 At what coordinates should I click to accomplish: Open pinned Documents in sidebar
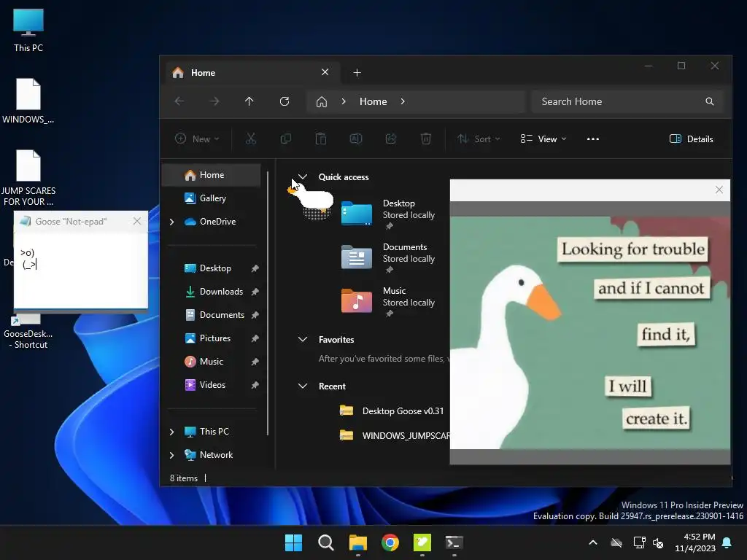(212, 315)
